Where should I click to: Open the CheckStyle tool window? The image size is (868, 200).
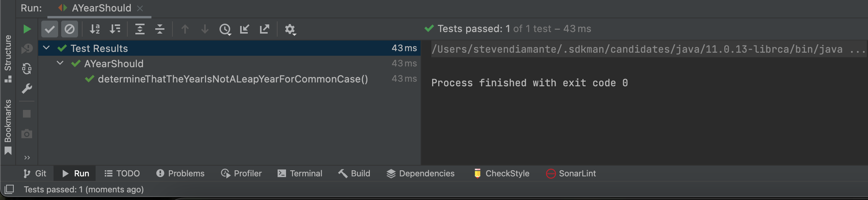point(501,173)
